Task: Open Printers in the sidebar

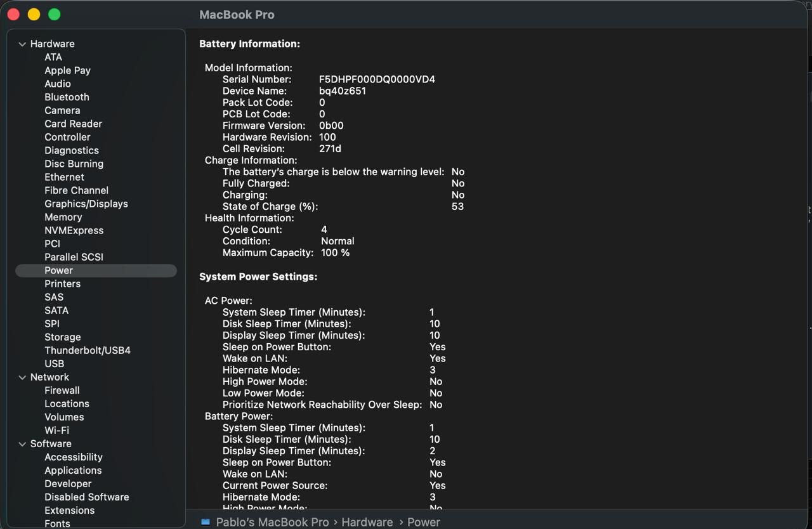Action: pyautogui.click(x=62, y=284)
